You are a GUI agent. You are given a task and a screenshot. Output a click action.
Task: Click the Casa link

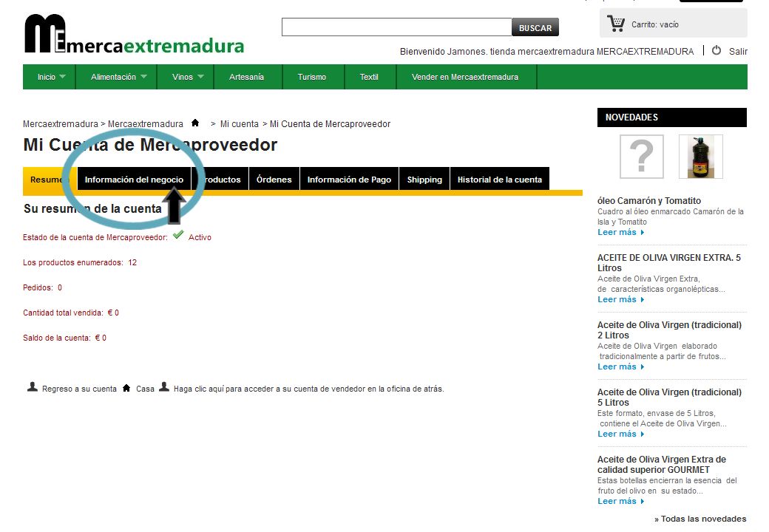[x=145, y=389]
